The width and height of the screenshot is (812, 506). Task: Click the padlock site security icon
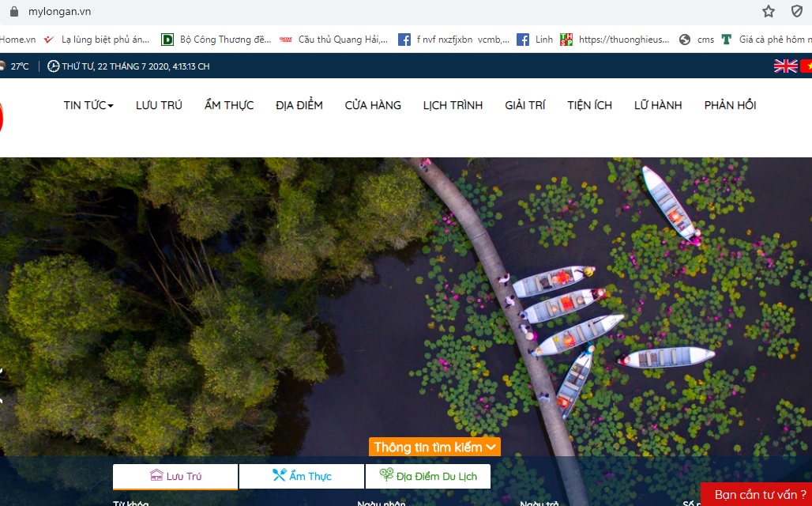(13, 11)
